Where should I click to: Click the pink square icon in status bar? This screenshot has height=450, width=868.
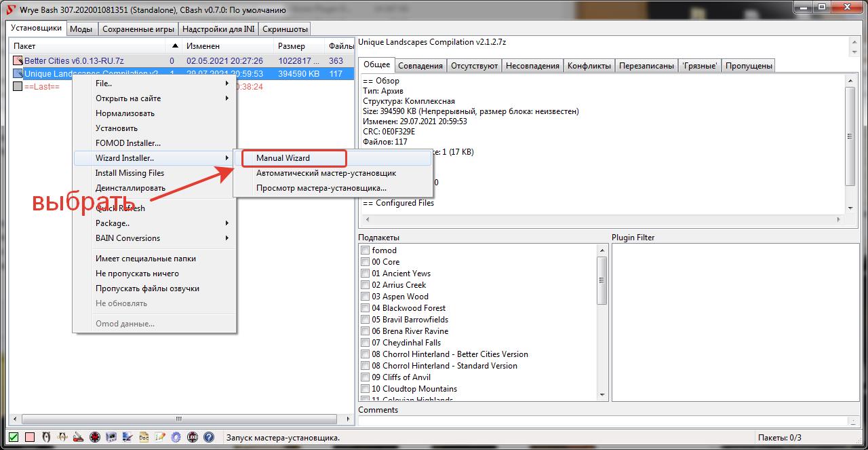(30, 437)
